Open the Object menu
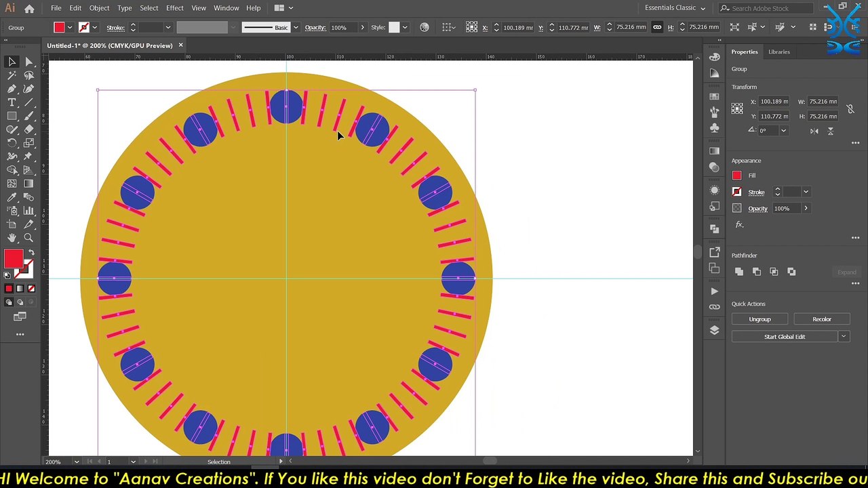This screenshot has width=868, height=488. click(99, 8)
